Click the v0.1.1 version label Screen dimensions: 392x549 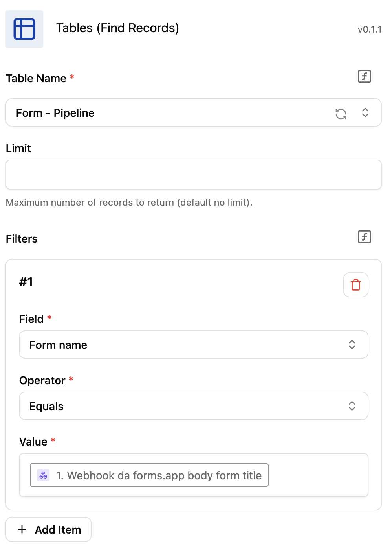coord(369,29)
